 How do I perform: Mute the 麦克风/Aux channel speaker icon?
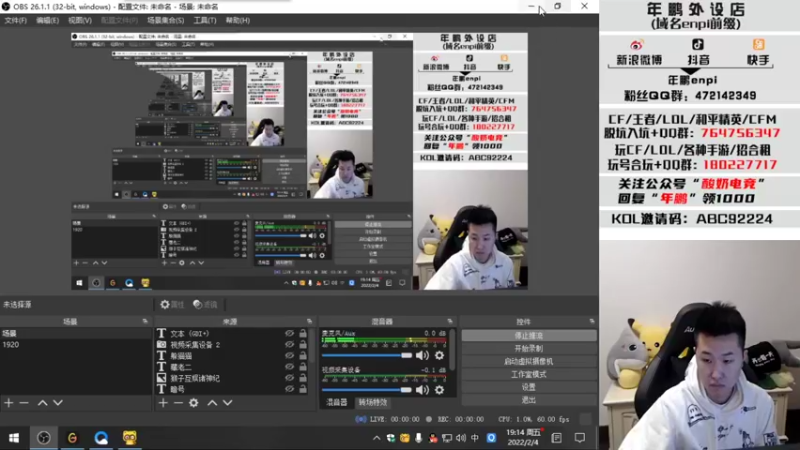pos(422,355)
